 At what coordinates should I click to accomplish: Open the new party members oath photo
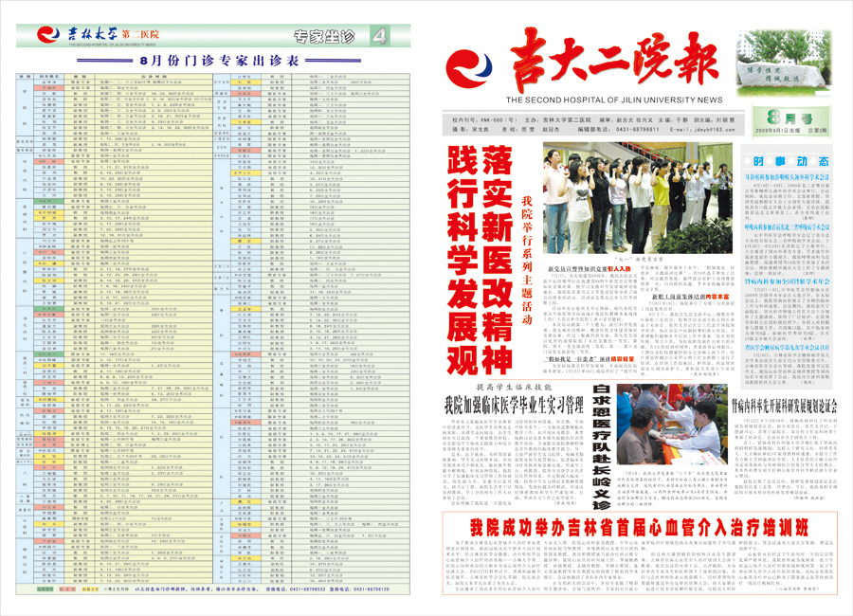tap(638, 198)
